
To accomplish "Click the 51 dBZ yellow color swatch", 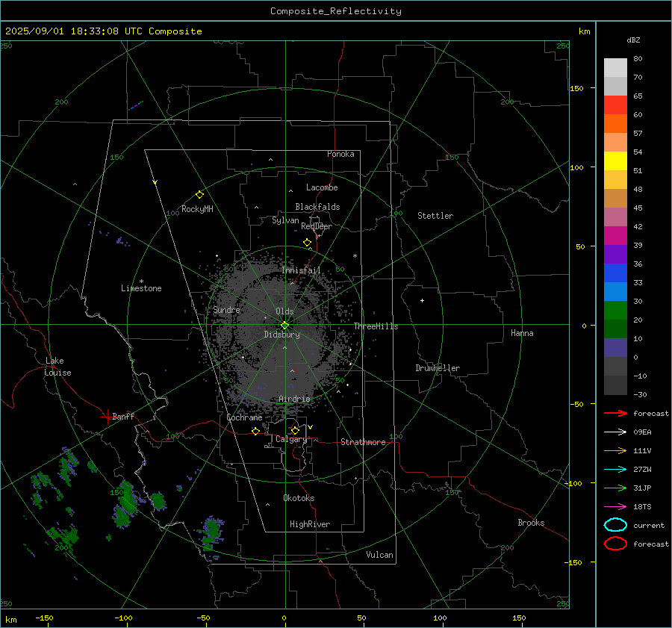I will pyautogui.click(x=615, y=161).
